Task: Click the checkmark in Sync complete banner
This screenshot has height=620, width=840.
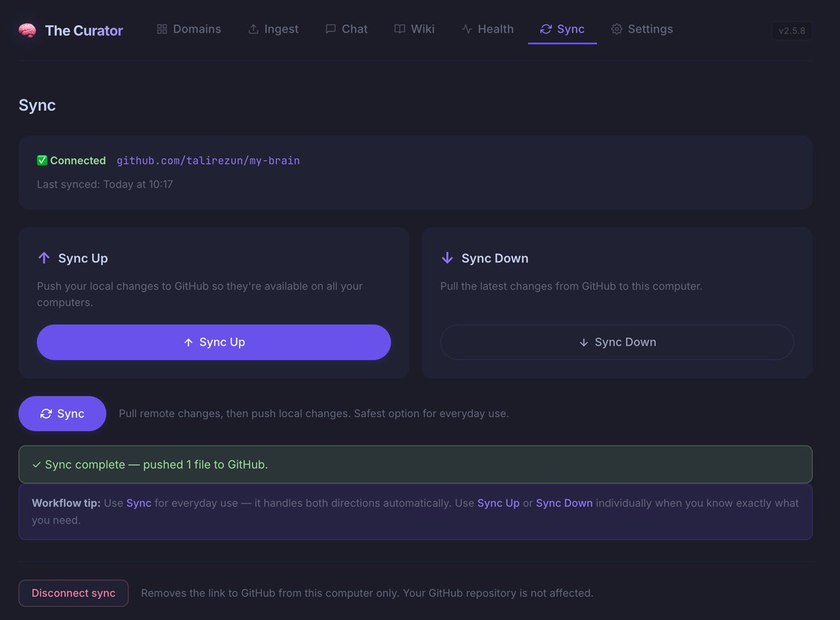Action: [x=36, y=465]
